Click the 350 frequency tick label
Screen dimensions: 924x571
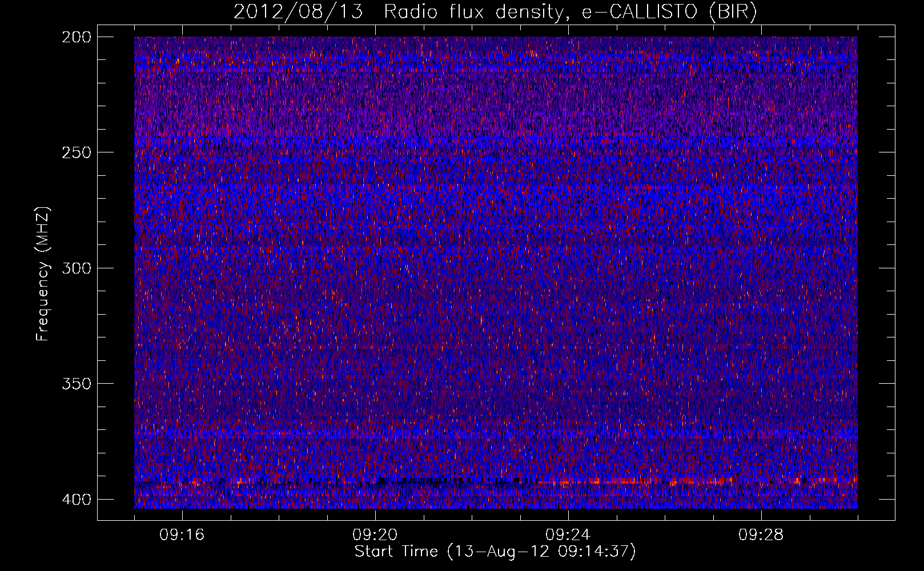coord(76,383)
